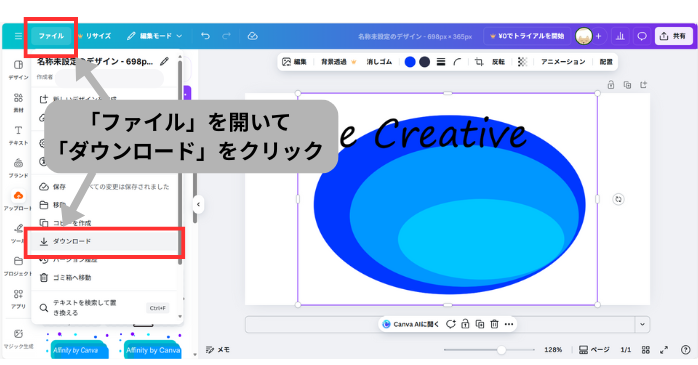Open the ファイル menu

click(51, 36)
